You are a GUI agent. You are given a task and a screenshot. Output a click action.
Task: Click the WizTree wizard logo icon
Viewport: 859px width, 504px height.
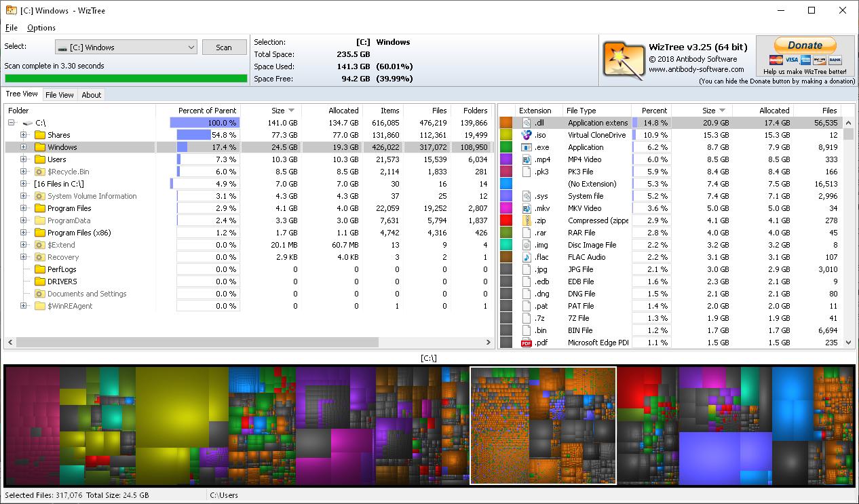623,60
